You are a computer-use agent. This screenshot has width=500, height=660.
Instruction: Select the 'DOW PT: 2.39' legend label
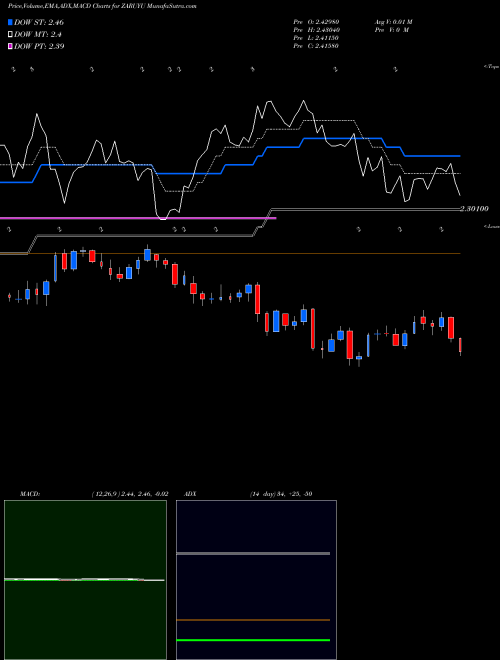click(39, 46)
